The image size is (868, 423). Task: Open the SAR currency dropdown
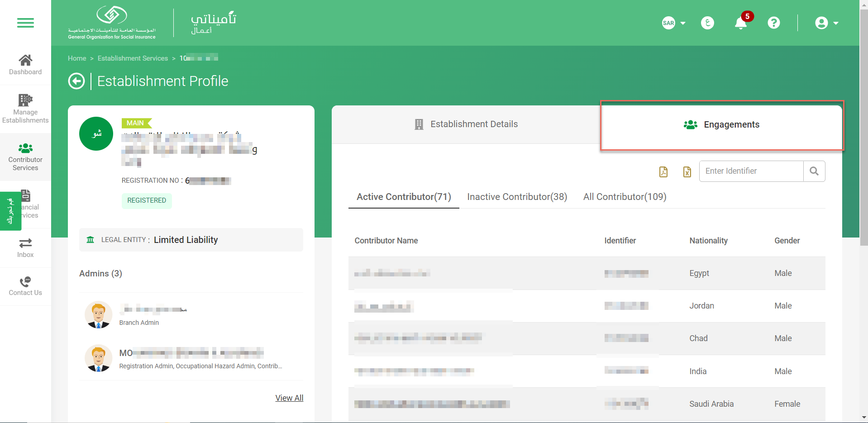coord(673,23)
